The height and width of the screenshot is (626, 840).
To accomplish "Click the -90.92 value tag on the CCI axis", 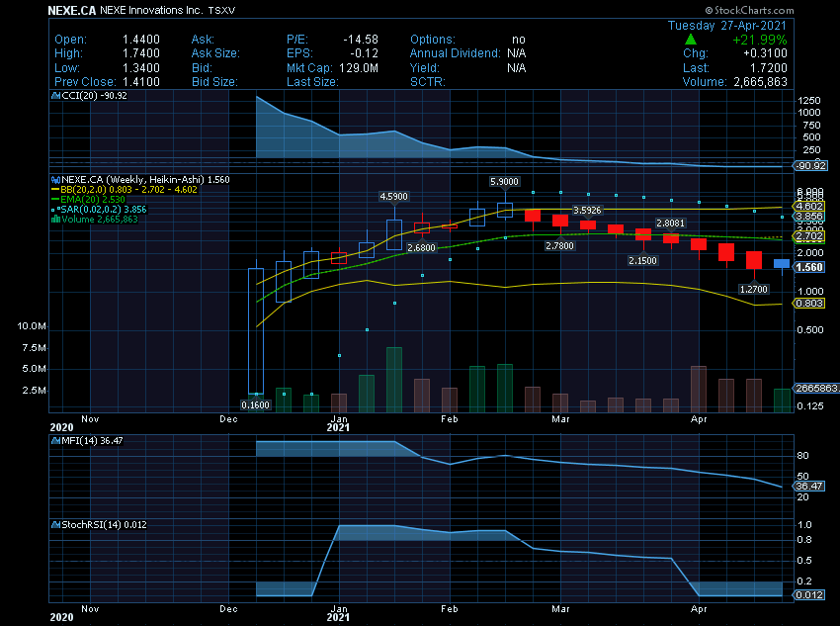I will [810, 166].
